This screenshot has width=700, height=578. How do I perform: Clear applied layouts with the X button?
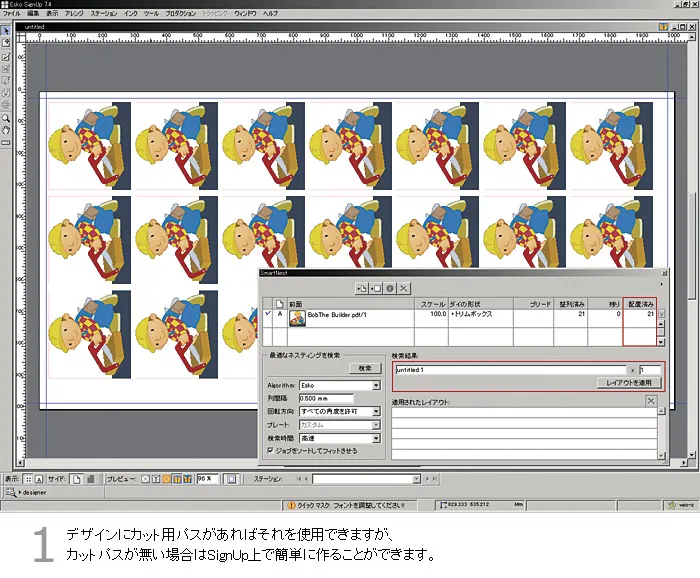click(x=651, y=401)
